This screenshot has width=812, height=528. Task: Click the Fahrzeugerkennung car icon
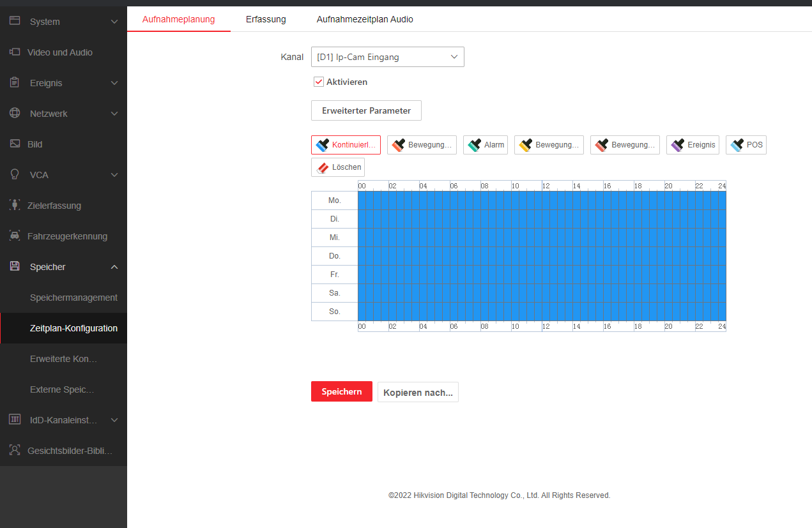coord(15,236)
